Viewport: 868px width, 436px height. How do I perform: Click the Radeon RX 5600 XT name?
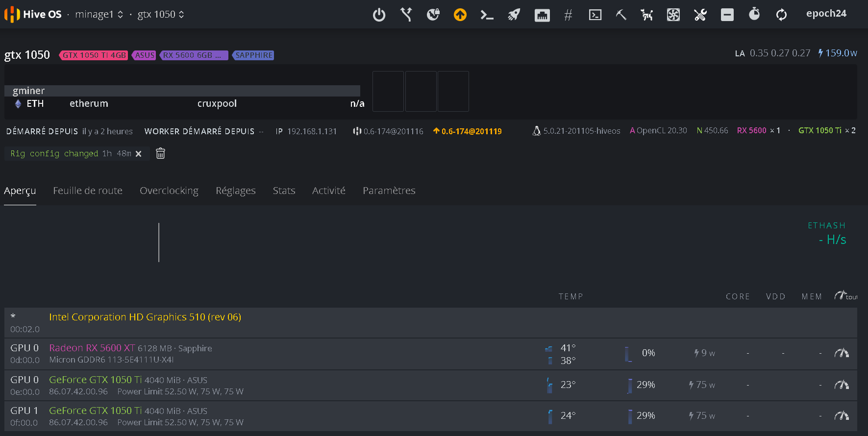92,348
